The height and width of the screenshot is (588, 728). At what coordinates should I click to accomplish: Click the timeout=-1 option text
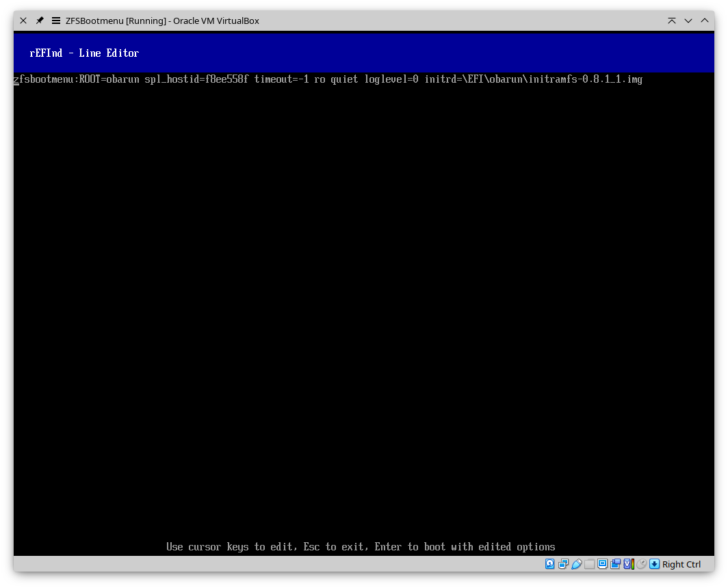[x=281, y=79]
